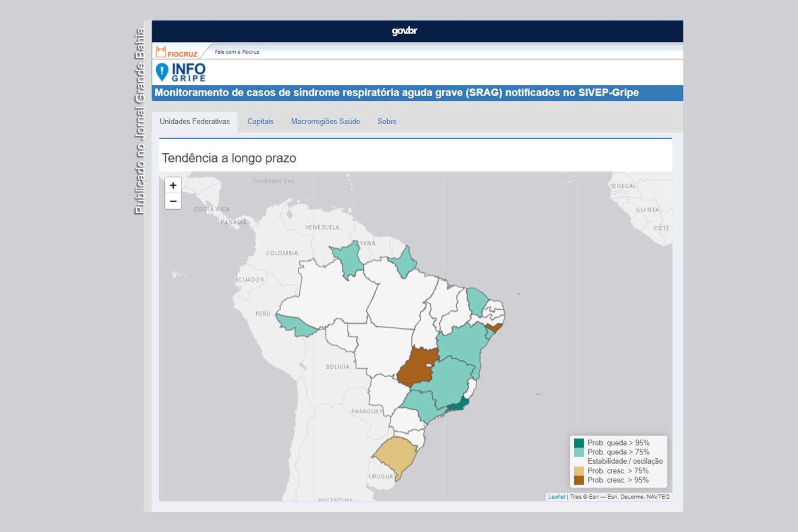Click the SRAG monitoring title banner
The width and height of the screenshot is (798, 532).
pyautogui.click(x=417, y=93)
